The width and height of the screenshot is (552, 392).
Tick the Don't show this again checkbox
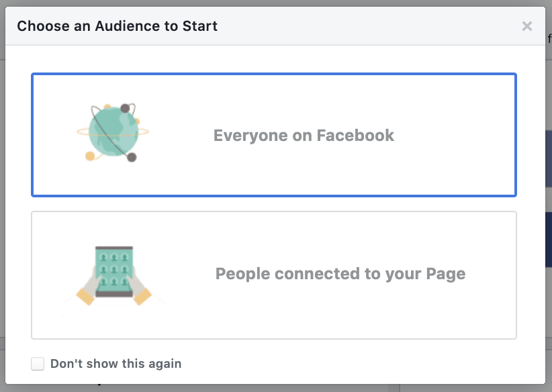(38, 364)
